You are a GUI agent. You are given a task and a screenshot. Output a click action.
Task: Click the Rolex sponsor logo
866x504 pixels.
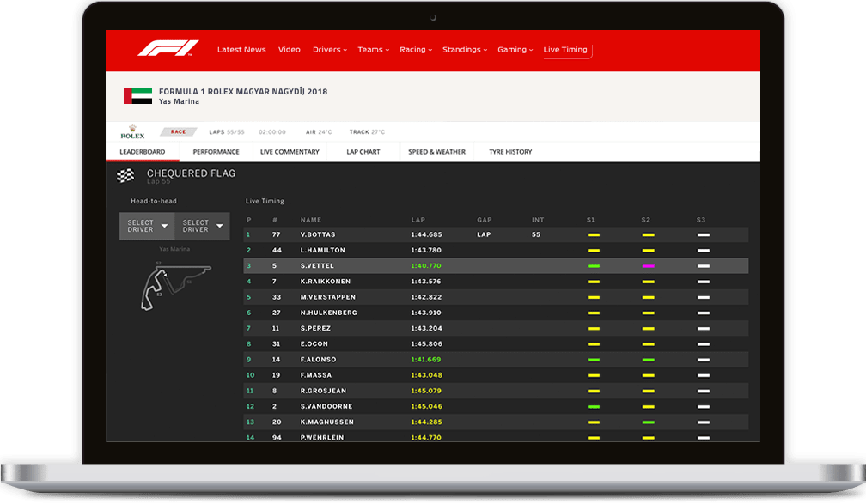[132, 132]
